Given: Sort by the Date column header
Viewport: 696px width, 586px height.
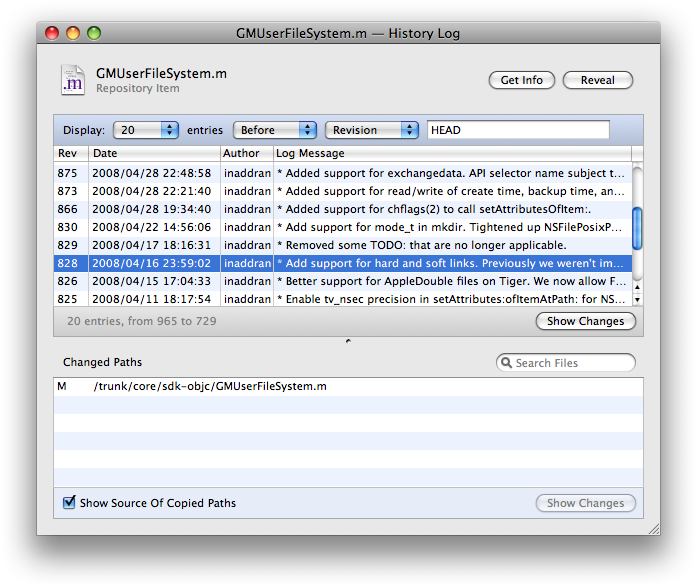Looking at the screenshot, I should point(154,153).
